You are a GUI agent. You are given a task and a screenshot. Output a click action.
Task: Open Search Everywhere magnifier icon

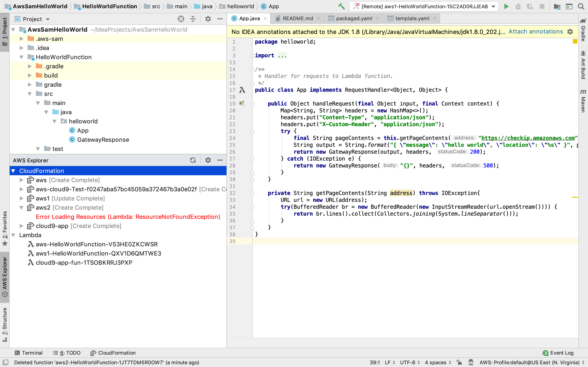tap(581, 7)
